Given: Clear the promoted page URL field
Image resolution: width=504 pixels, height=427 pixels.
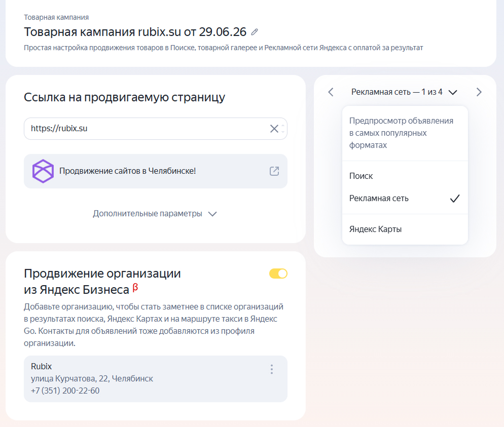Looking at the screenshot, I should pos(274,129).
